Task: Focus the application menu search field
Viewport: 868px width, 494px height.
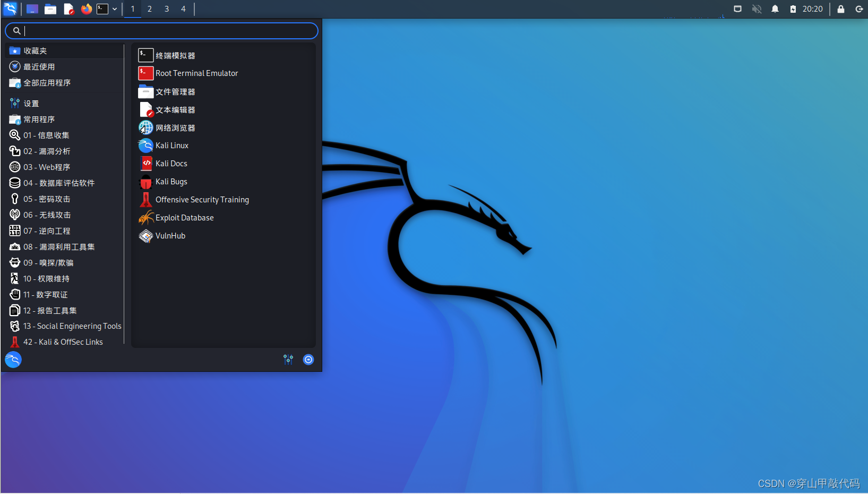Action: [161, 31]
